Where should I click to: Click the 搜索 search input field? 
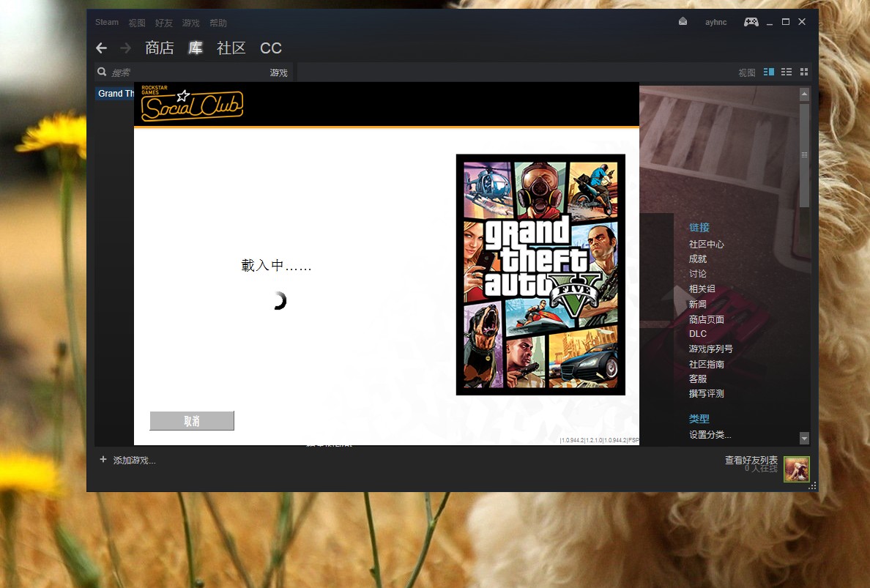[x=183, y=72]
